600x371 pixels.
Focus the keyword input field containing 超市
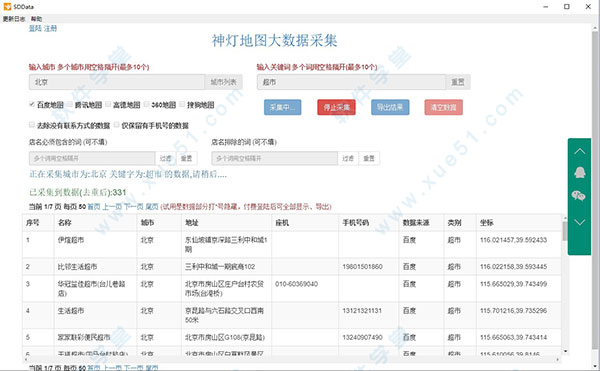click(x=352, y=82)
